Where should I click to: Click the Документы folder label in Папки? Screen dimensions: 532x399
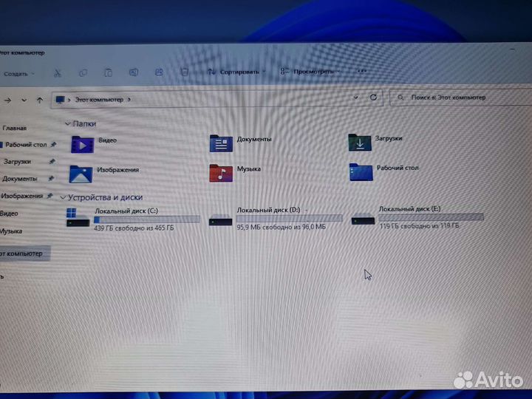pyautogui.click(x=254, y=139)
